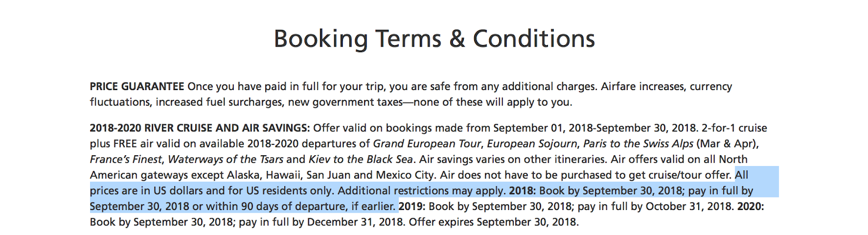The height and width of the screenshot is (235, 868).
Task: Click the 2018-2020 RIVER CRUISE AND AIR SAVINGS heading
Action: 200,128
